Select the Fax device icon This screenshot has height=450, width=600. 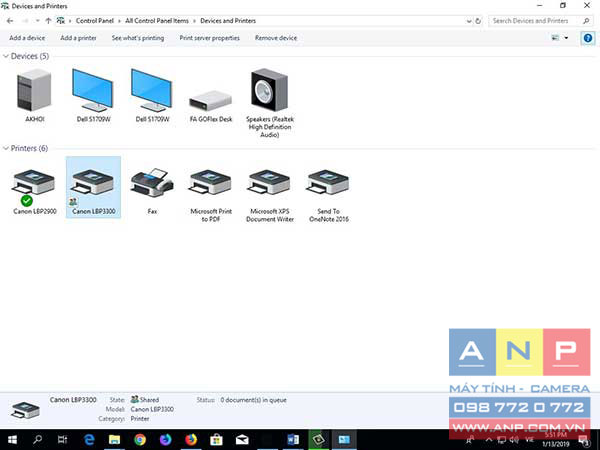pos(152,182)
